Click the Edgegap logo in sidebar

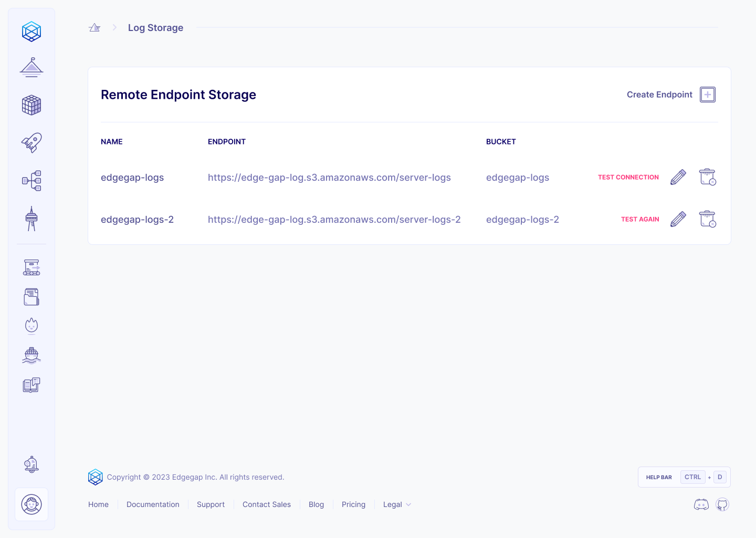point(31,32)
